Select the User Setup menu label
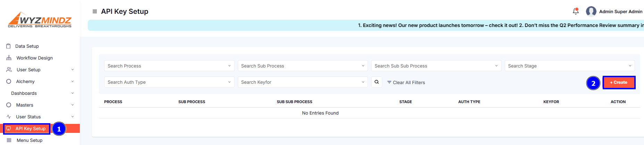 click(28, 70)
